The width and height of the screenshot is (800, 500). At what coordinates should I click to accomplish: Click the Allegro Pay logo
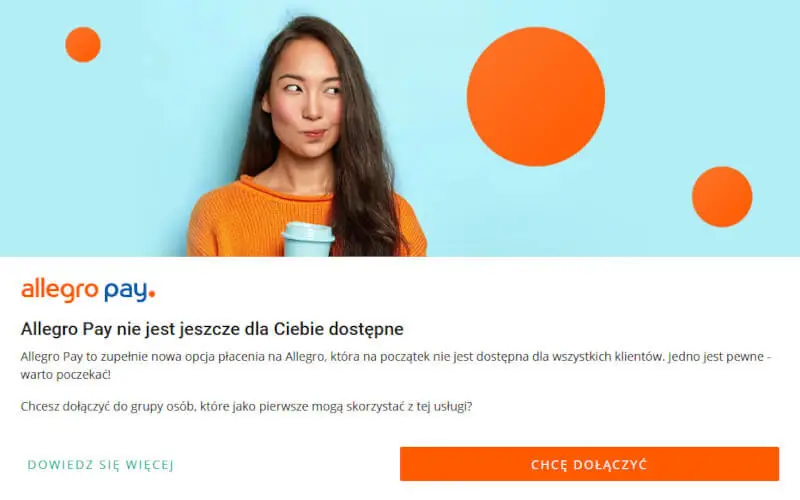coord(88,290)
